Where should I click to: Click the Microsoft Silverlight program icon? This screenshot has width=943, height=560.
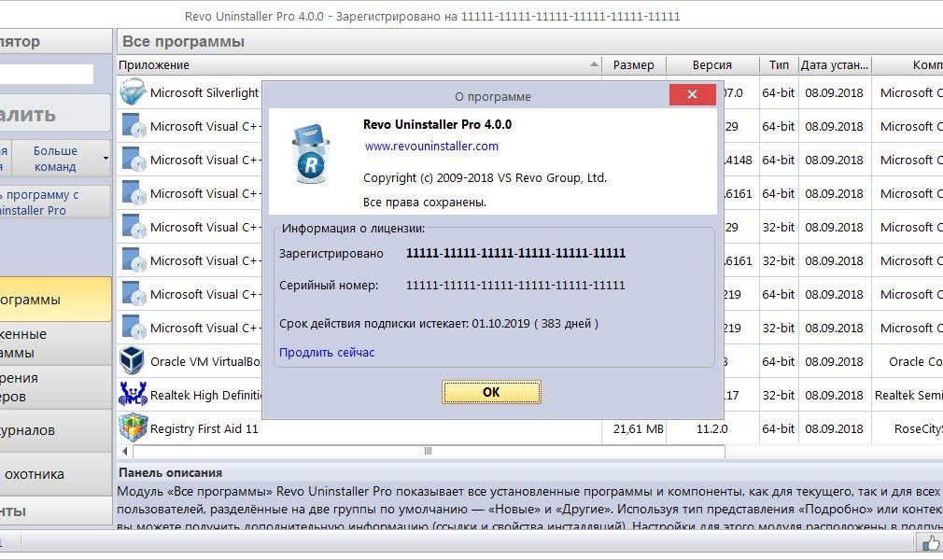pyautogui.click(x=133, y=92)
